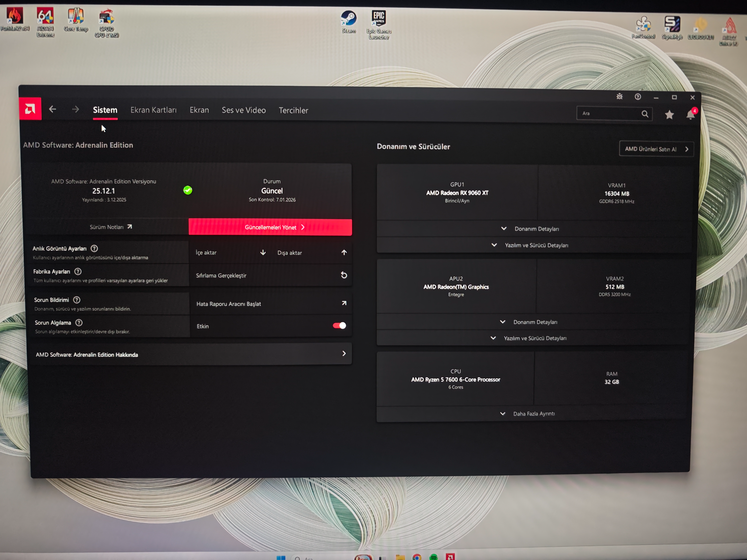Click the search magnifier icon

tap(645, 114)
